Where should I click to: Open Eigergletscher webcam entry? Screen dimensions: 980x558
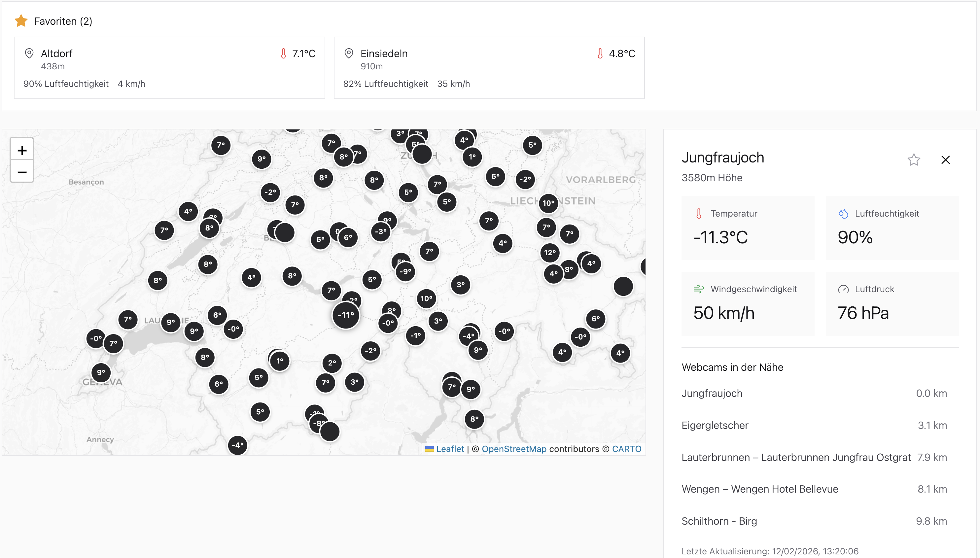tap(715, 425)
